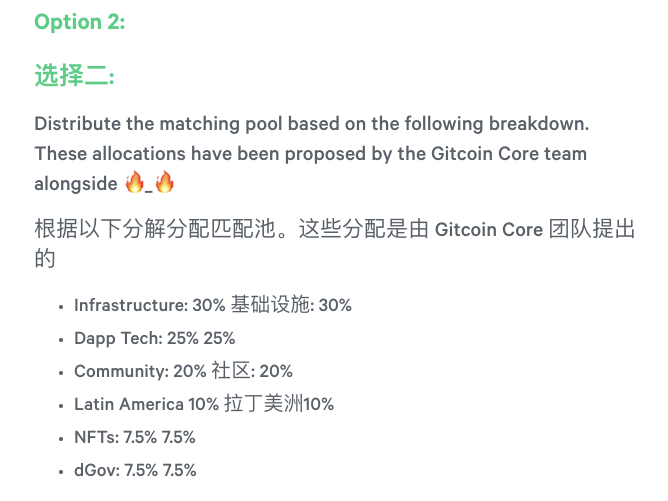Click the bullet point beside Infrastructure
Viewport: 668px width, 501px height.
point(61,307)
